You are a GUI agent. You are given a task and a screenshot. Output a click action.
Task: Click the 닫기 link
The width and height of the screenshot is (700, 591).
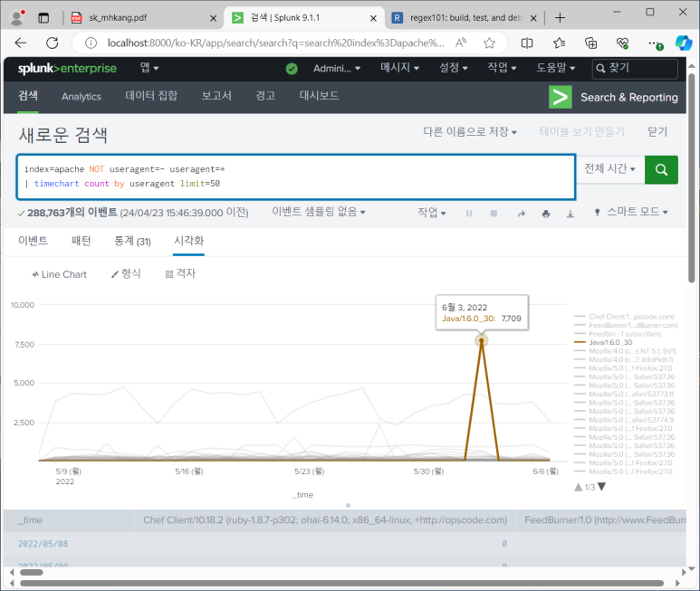tap(657, 132)
